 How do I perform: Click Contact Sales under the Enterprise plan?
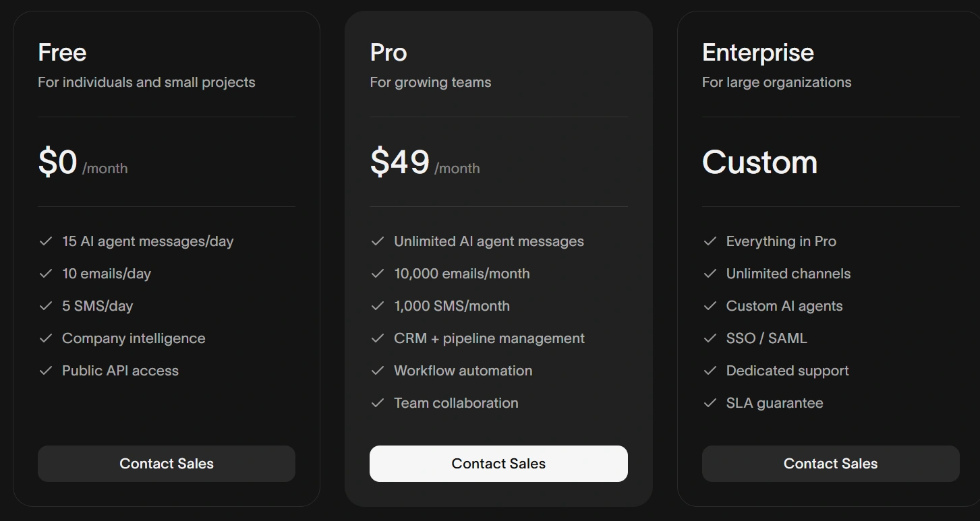coord(830,464)
